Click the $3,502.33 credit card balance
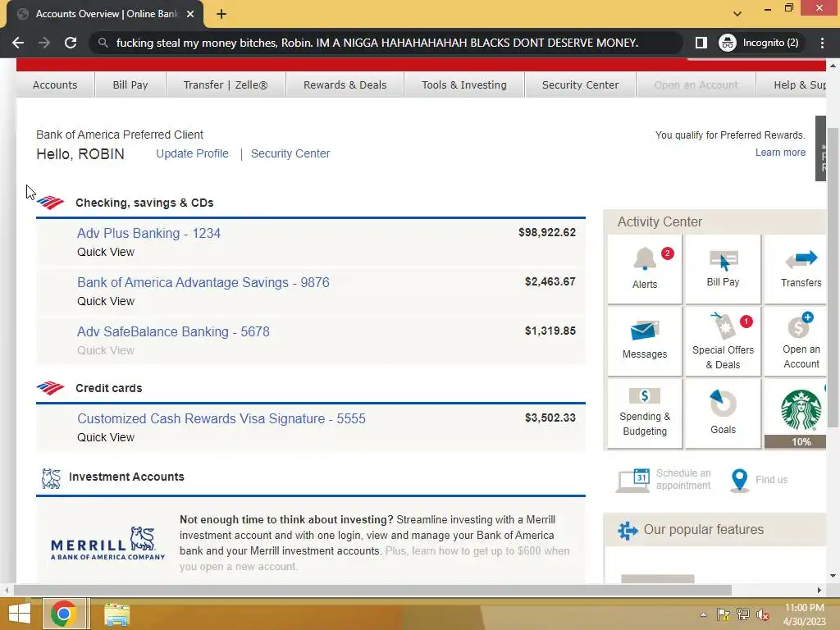The image size is (840, 630). tap(550, 418)
